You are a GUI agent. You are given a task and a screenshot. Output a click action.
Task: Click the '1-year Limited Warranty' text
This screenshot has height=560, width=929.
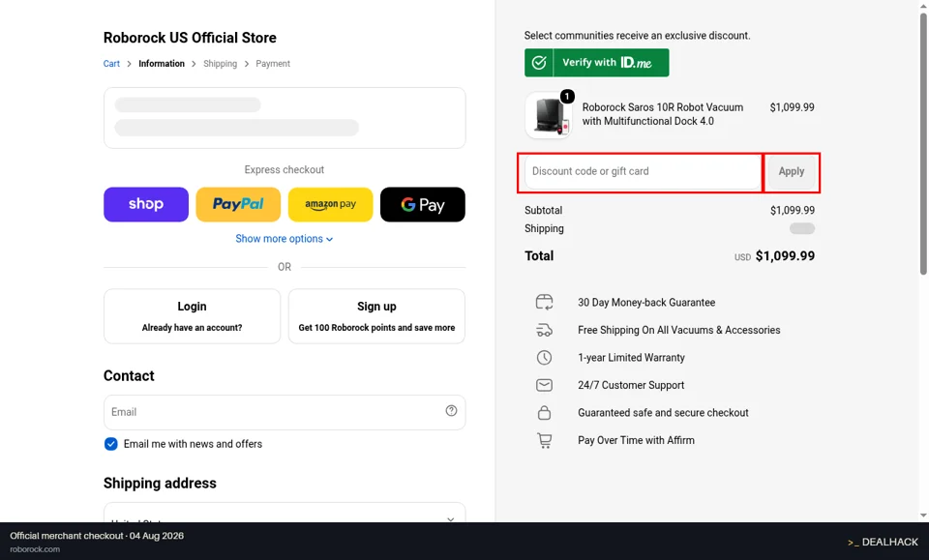pos(631,358)
